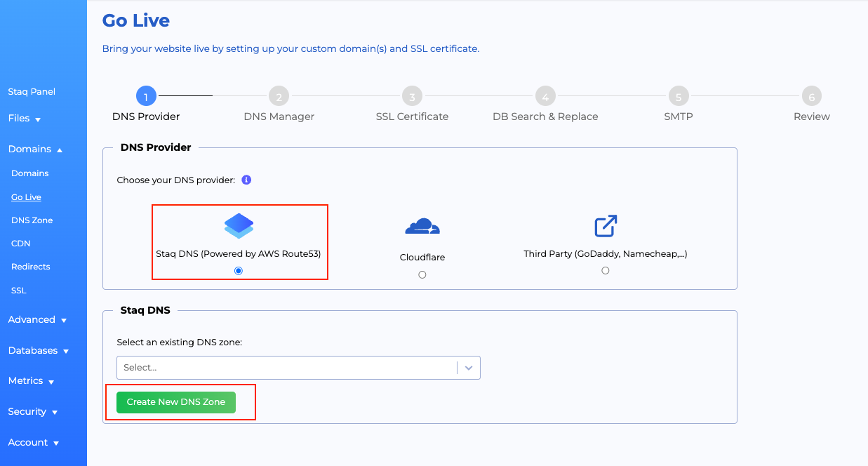
Task: Click step 1 DNS Provider circle
Action: [146, 96]
